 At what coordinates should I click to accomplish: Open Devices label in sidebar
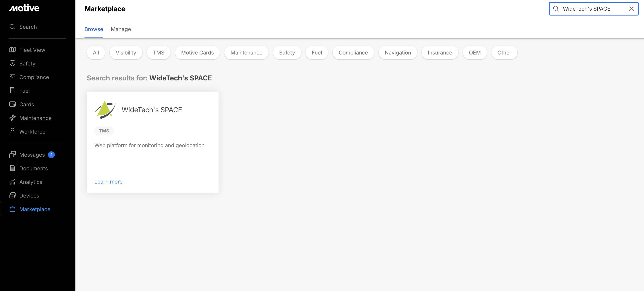29,196
